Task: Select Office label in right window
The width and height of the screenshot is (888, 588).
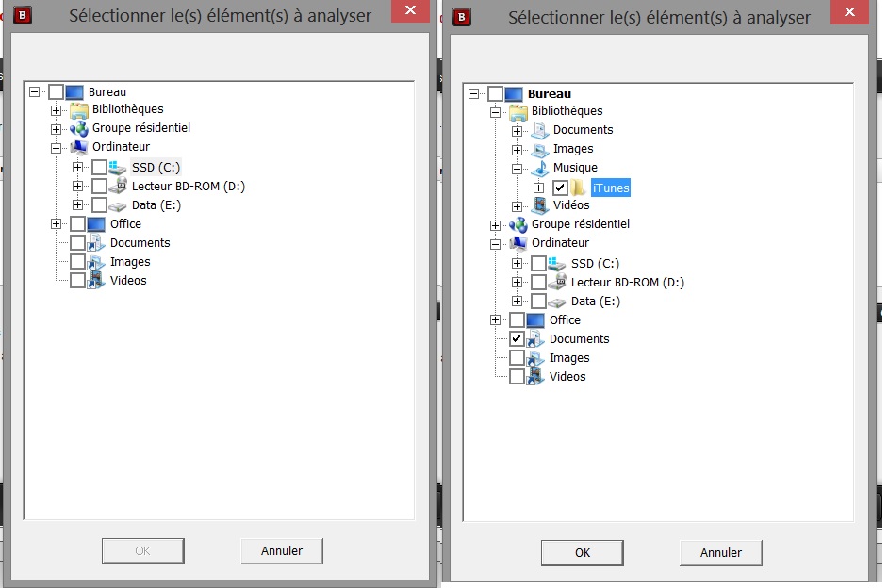Action: pos(565,320)
